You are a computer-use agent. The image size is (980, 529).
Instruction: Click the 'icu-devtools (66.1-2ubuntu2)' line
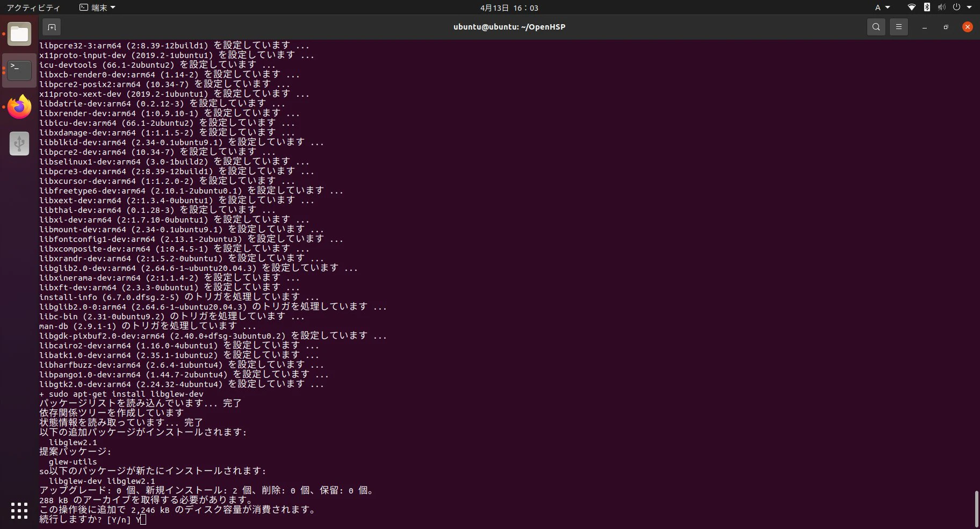tap(157, 65)
